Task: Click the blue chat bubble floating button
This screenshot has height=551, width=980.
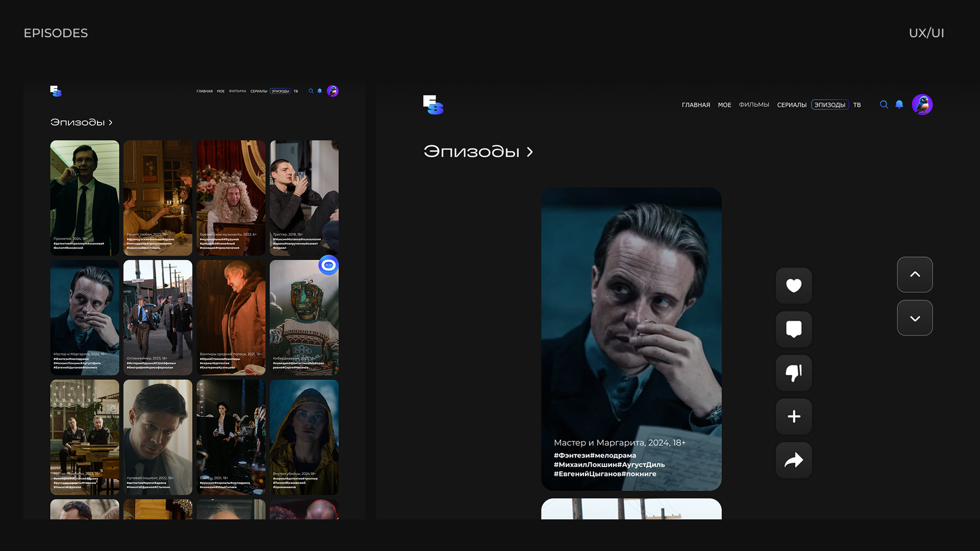Action: tap(328, 265)
